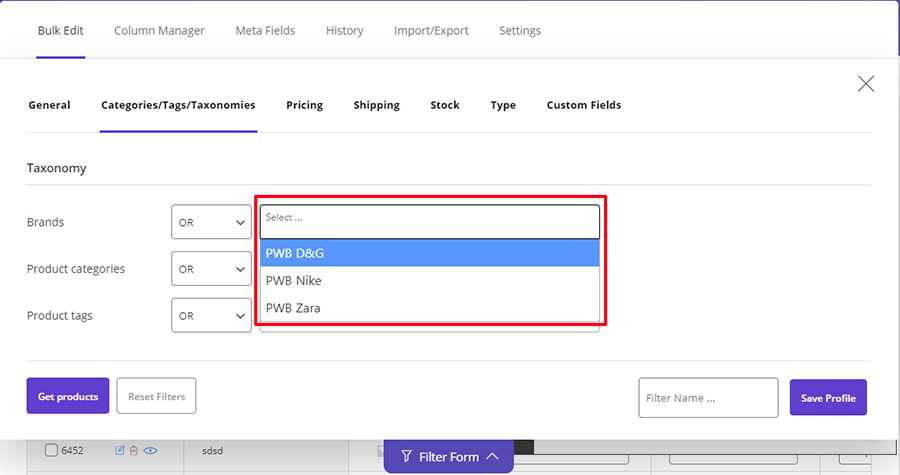Choose PWB Nike from brands list
Image resolution: width=900 pixels, height=475 pixels.
(429, 281)
